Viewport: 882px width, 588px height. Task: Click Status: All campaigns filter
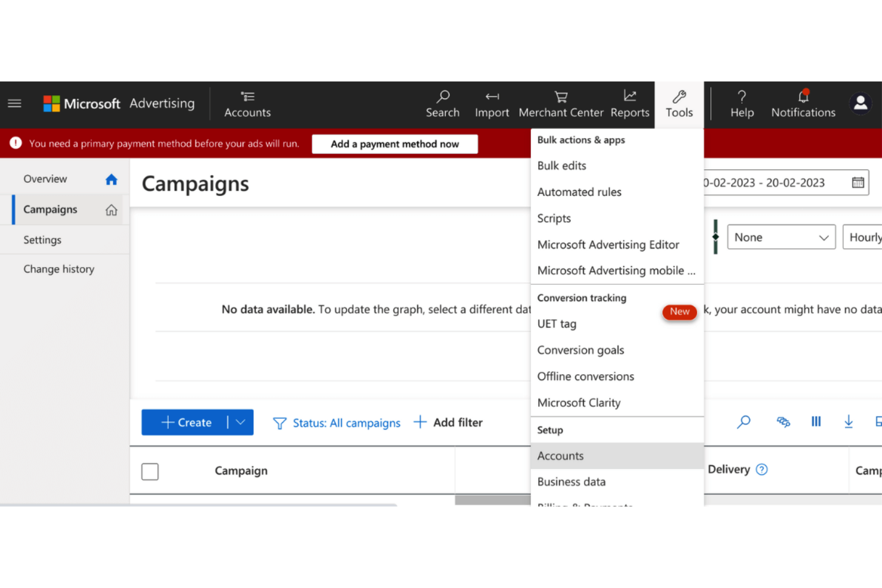click(346, 423)
